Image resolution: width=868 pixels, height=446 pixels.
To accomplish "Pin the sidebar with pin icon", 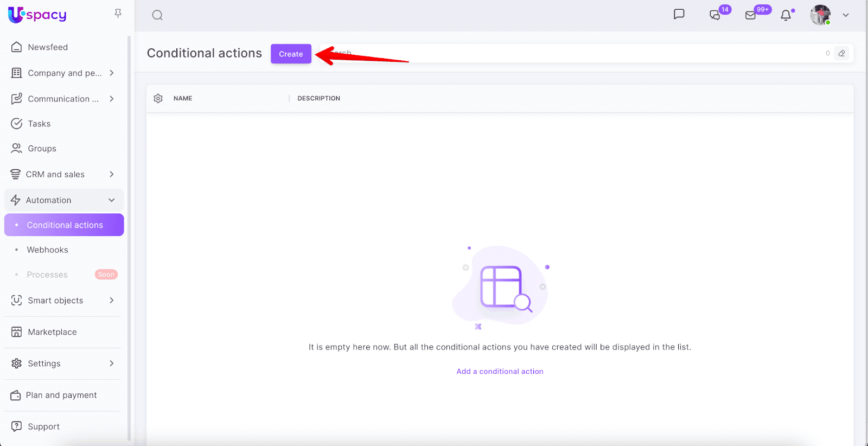I will [118, 14].
